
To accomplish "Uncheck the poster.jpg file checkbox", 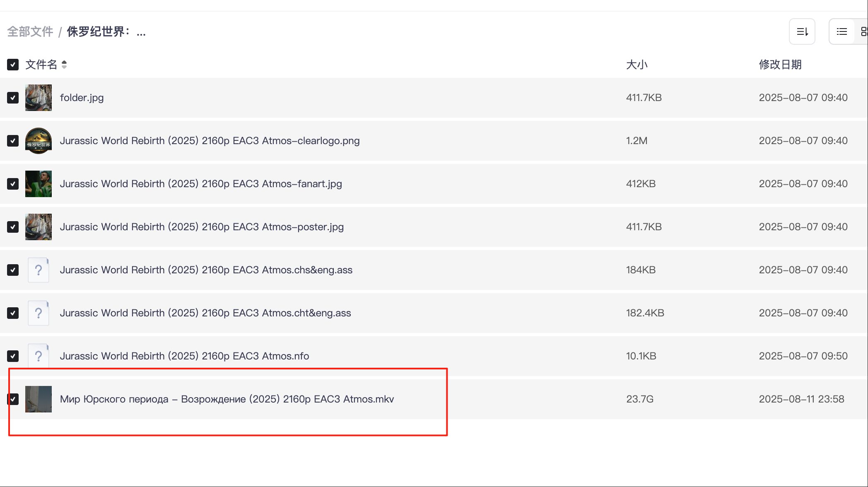I will coord(13,227).
